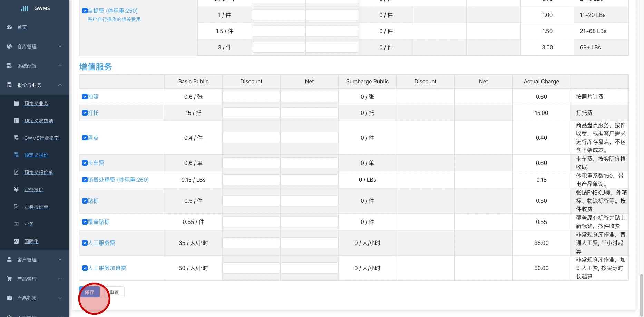This screenshot has height=317, width=644.
Task: Click the 首页 dashboard icon
Action: point(9,27)
